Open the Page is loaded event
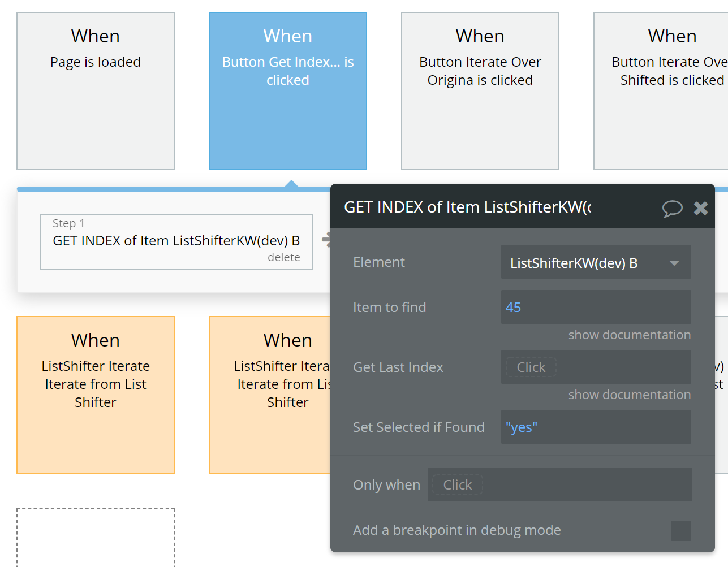 click(96, 91)
